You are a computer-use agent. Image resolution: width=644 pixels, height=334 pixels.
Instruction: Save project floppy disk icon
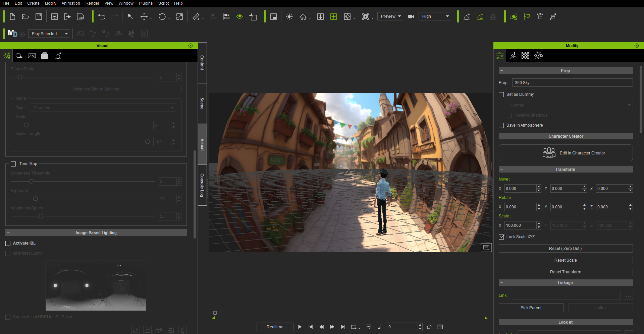[39, 16]
